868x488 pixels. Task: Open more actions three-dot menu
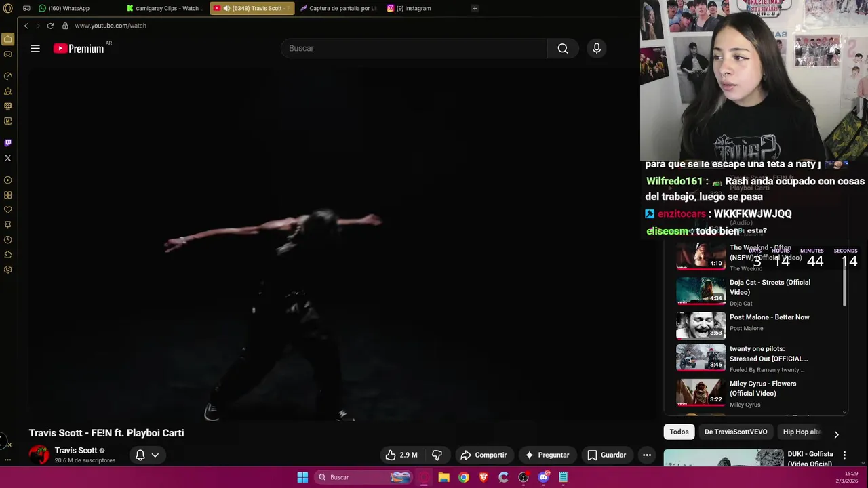coord(647,455)
